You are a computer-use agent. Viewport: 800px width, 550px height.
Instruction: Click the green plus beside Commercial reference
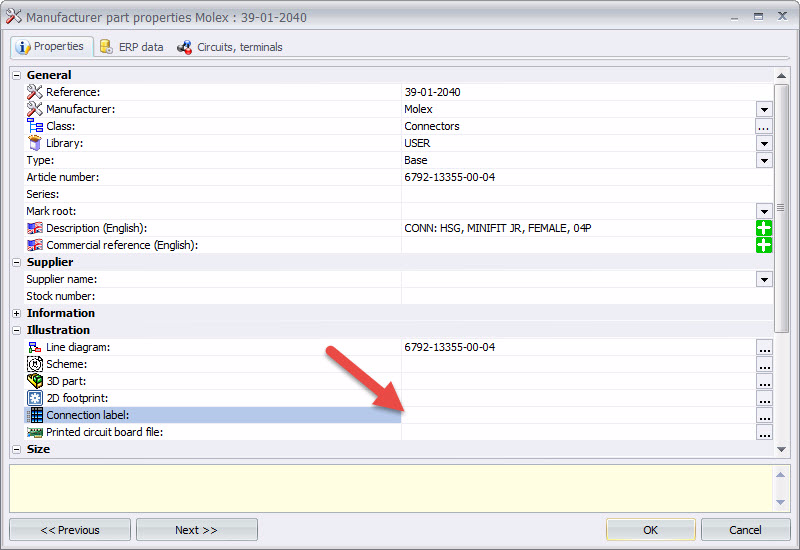click(763, 245)
